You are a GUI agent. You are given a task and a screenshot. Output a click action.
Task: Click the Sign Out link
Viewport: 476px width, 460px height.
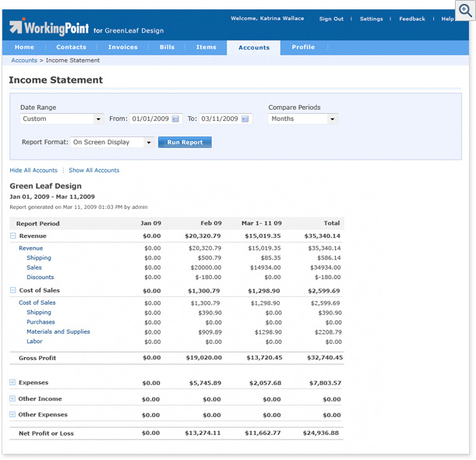331,19
